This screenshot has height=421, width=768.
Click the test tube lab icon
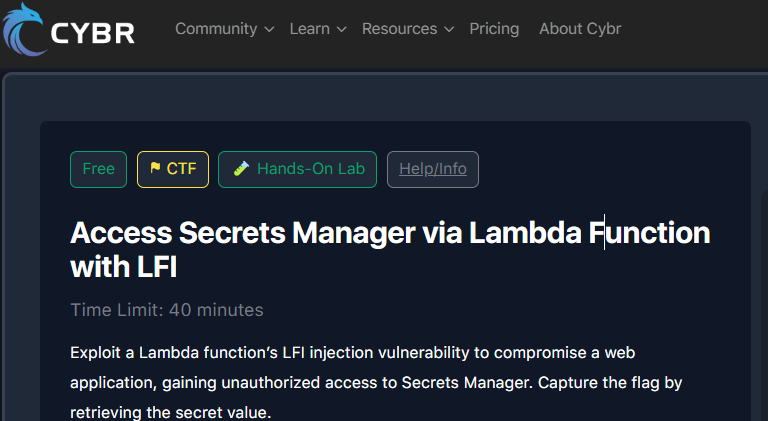click(241, 168)
